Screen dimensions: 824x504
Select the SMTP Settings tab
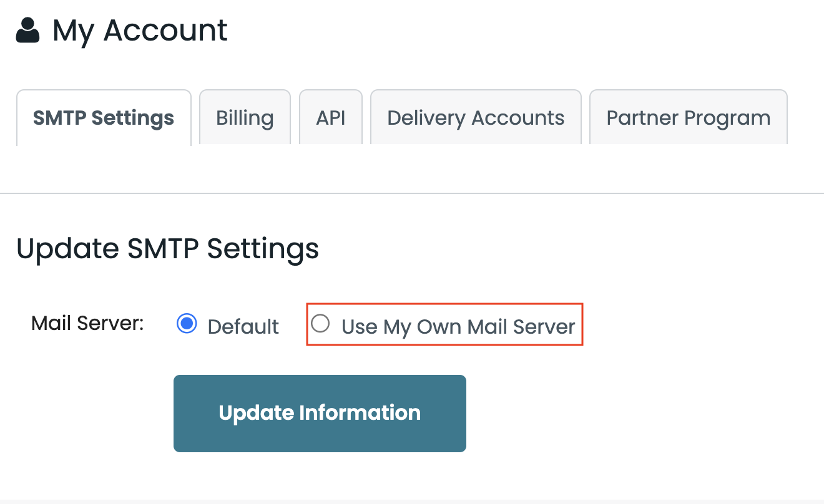[x=104, y=117]
